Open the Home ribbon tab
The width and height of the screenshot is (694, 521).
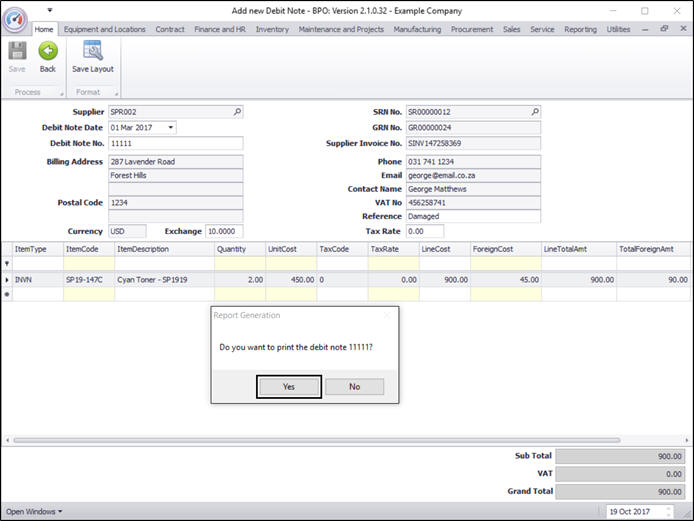pyautogui.click(x=44, y=29)
